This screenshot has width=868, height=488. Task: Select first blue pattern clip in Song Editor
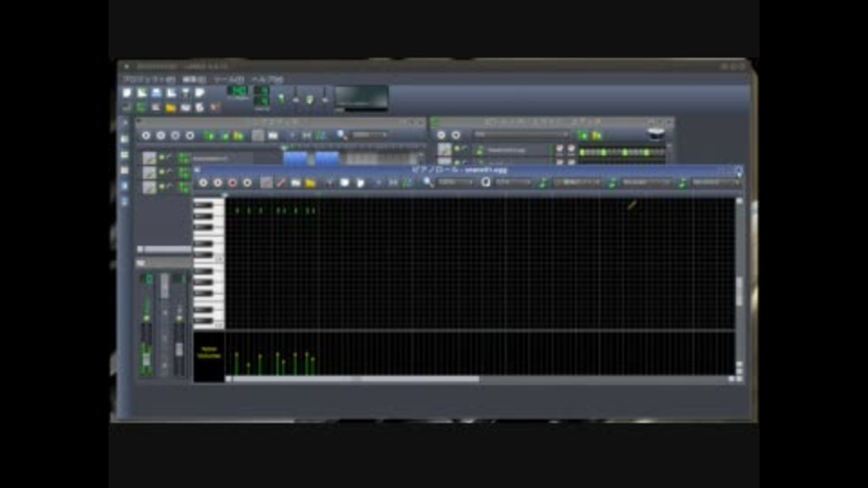(296, 159)
